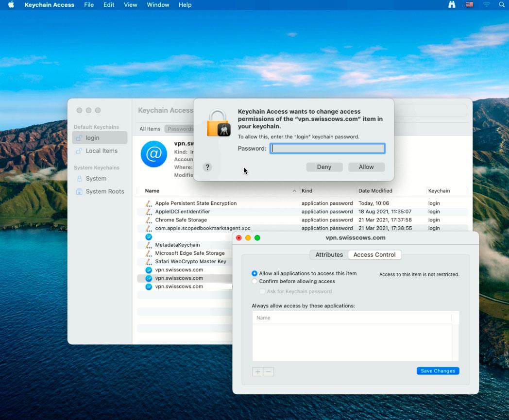509x420 pixels.
Task: Click icon beside Apple Persistent State Encryption
Action: pyautogui.click(x=149, y=203)
